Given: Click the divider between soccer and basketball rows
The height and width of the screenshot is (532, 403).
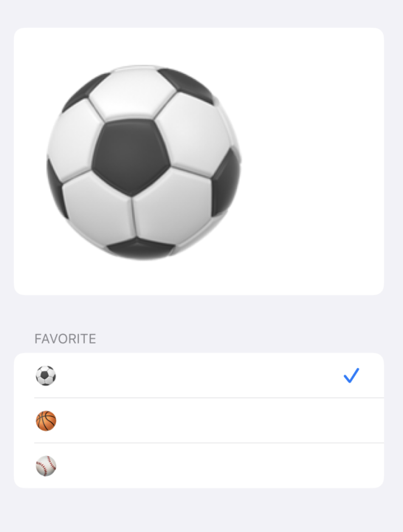Looking at the screenshot, I should pyautogui.click(x=209, y=398).
